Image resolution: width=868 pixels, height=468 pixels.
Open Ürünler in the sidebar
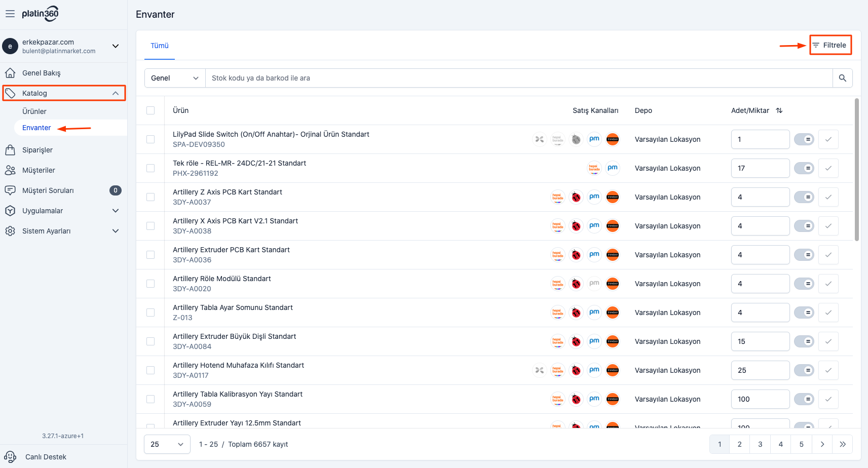pyautogui.click(x=34, y=111)
